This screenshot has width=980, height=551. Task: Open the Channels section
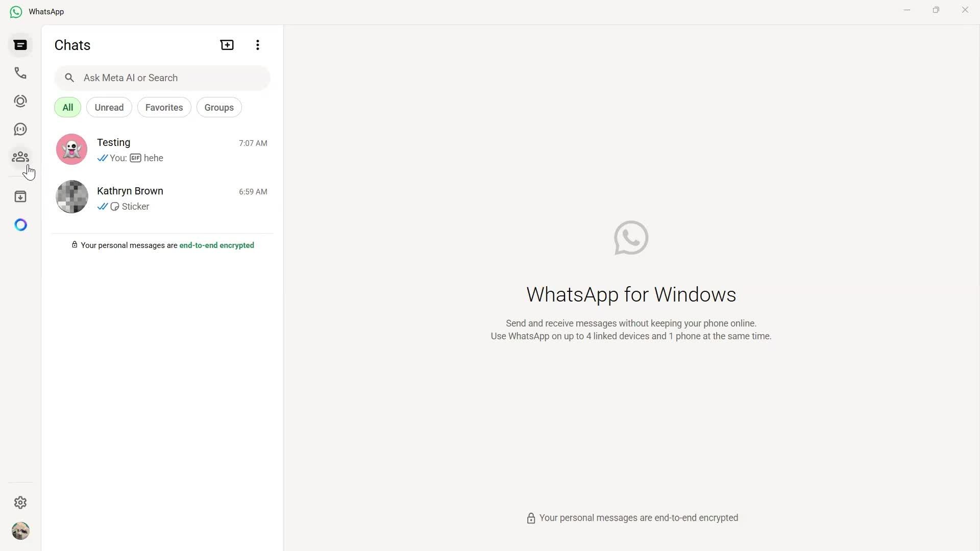(x=20, y=129)
